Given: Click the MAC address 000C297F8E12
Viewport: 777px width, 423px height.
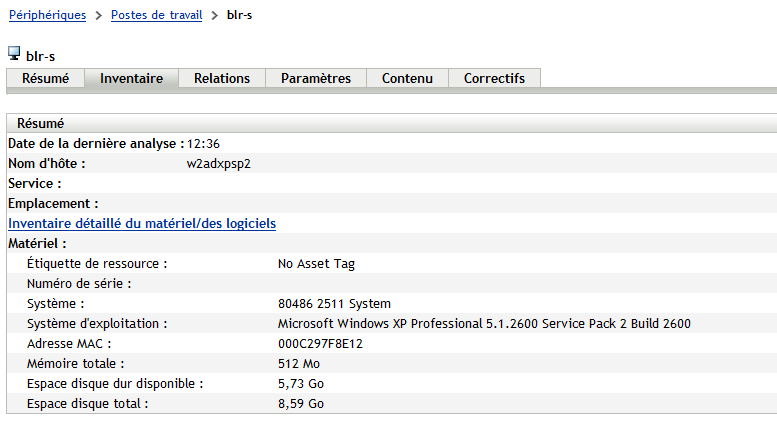Looking at the screenshot, I should click(320, 343).
